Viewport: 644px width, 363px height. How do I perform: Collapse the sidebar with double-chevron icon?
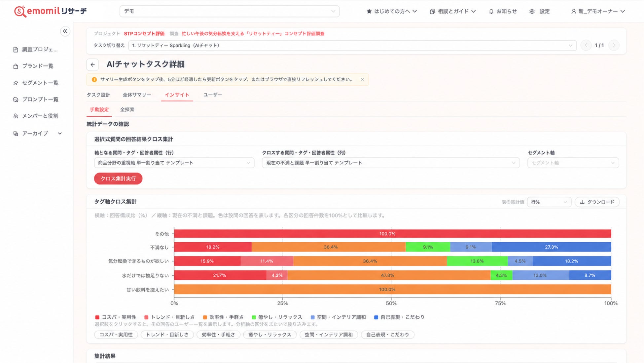point(65,31)
